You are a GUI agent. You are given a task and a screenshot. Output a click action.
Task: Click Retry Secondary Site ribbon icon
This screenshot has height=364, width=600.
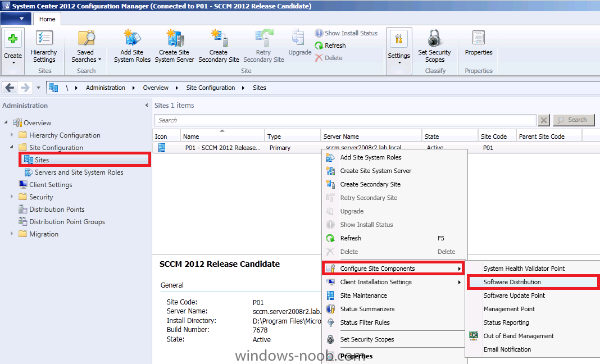pos(263,46)
